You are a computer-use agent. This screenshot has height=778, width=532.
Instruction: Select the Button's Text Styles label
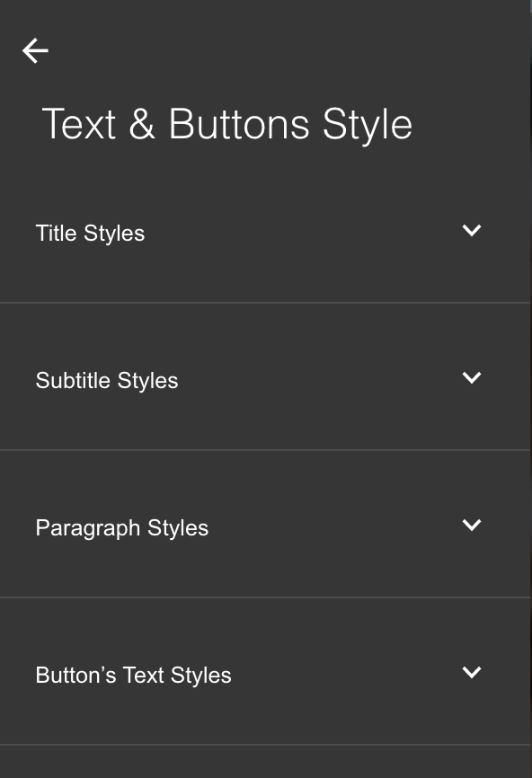click(x=134, y=676)
